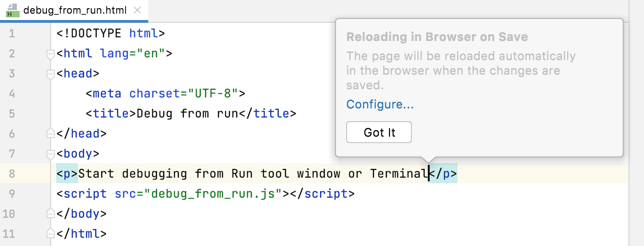The image size is (644, 246).
Task: Click line number 1 in the gutter
Action: 11,34
